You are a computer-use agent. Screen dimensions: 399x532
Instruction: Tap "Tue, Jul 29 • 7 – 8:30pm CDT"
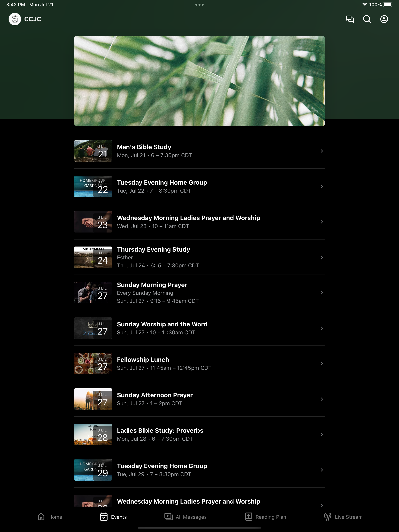pyautogui.click(x=154, y=474)
